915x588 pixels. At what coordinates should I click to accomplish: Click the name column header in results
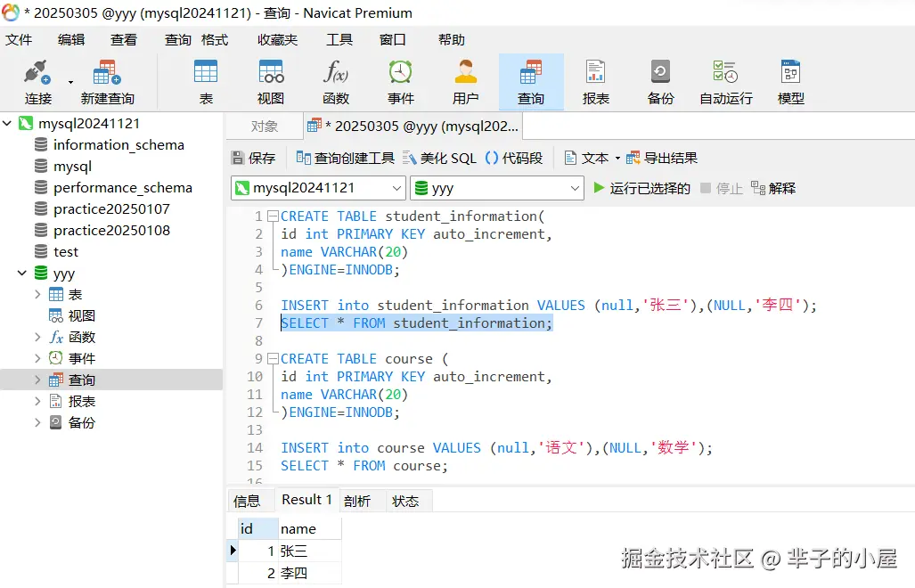pos(309,528)
